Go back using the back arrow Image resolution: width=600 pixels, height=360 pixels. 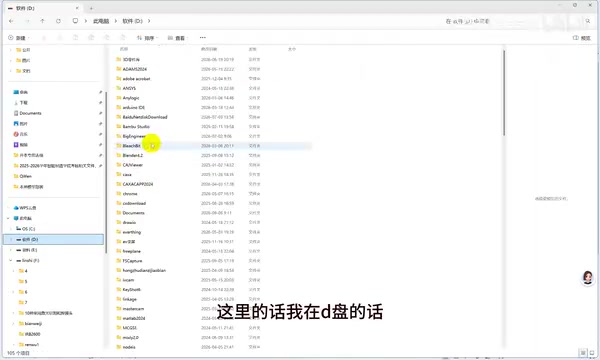click(11, 21)
